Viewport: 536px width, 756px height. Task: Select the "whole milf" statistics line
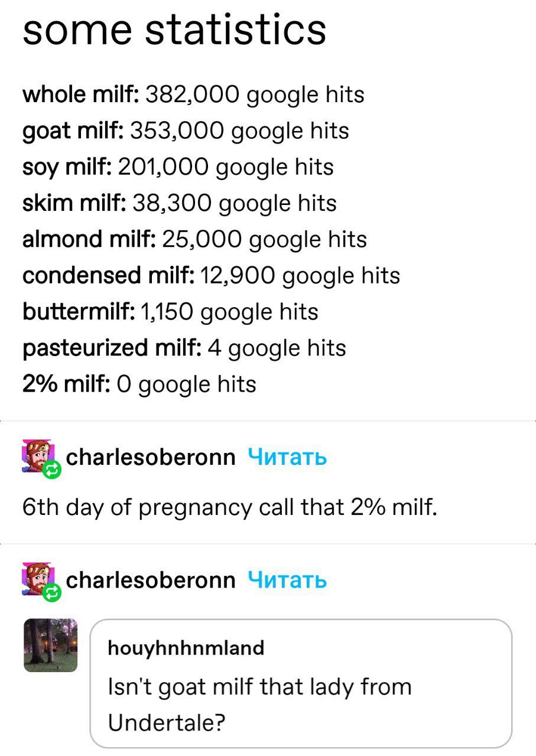(193, 94)
